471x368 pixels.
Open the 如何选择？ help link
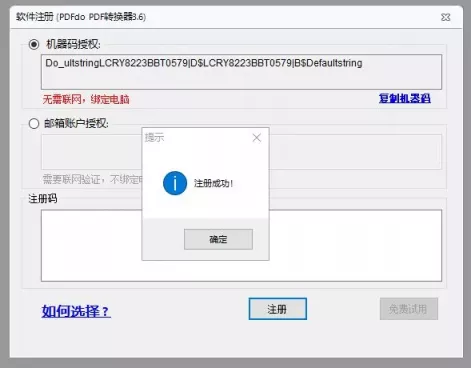[x=76, y=311]
